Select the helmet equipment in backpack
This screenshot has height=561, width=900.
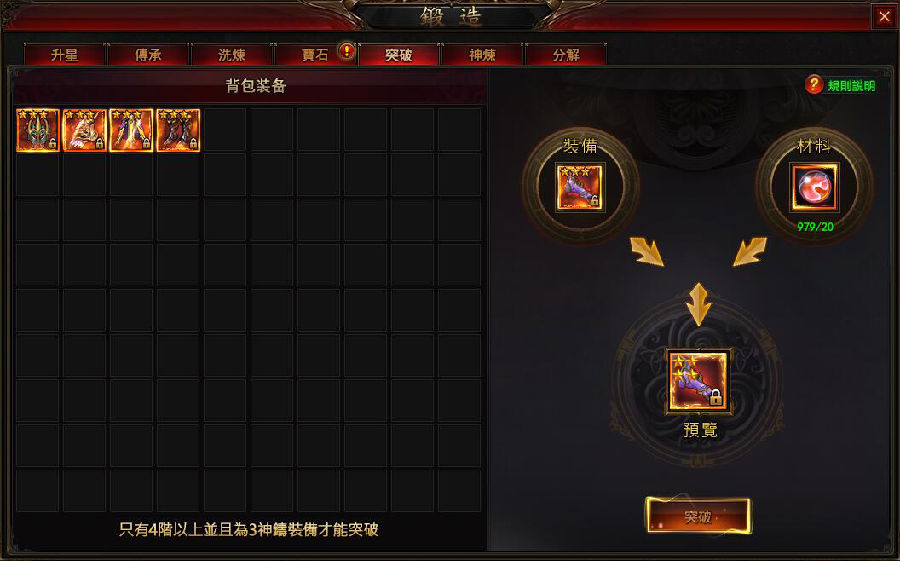pyautogui.click(x=38, y=130)
